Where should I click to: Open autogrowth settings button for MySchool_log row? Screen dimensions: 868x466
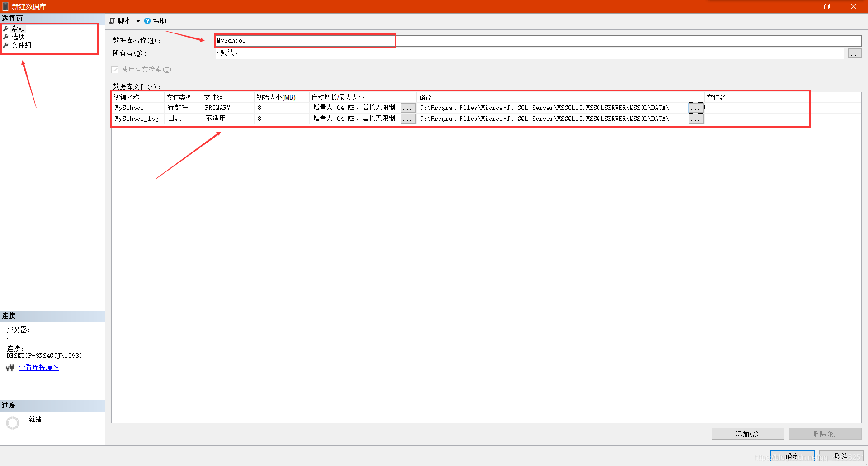pos(408,119)
